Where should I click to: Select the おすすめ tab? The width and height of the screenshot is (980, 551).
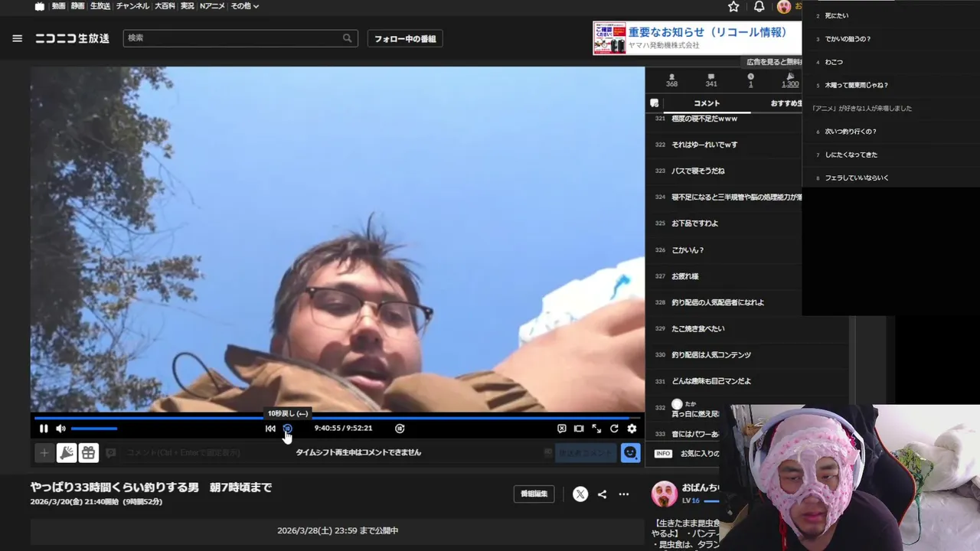coord(785,103)
